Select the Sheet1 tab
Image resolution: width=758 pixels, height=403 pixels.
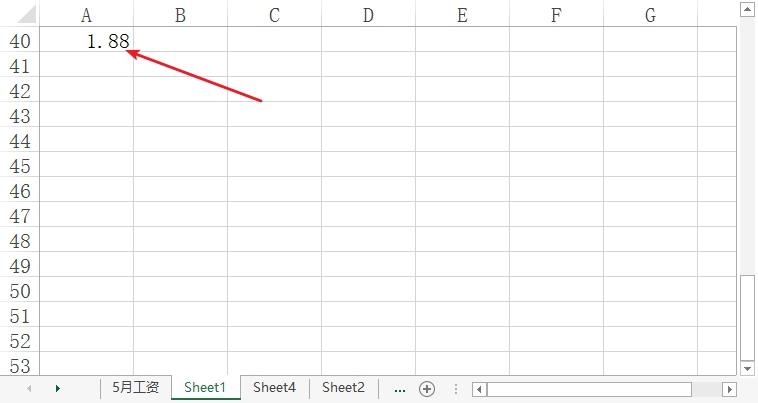pos(205,388)
